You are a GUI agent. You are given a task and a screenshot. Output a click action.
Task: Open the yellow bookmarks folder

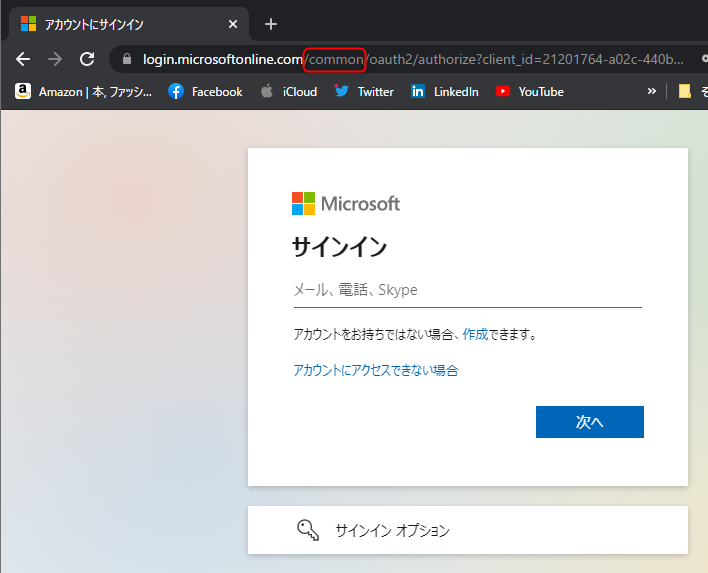point(685,92)
